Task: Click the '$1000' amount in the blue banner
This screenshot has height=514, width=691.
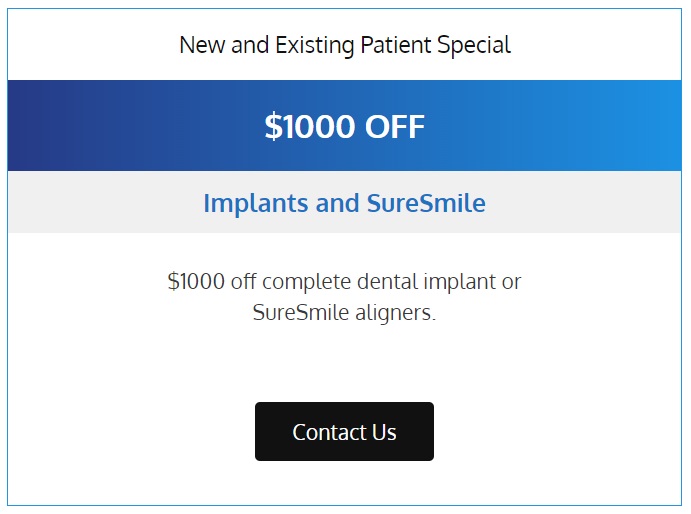Action: click(x=310, y=127)
